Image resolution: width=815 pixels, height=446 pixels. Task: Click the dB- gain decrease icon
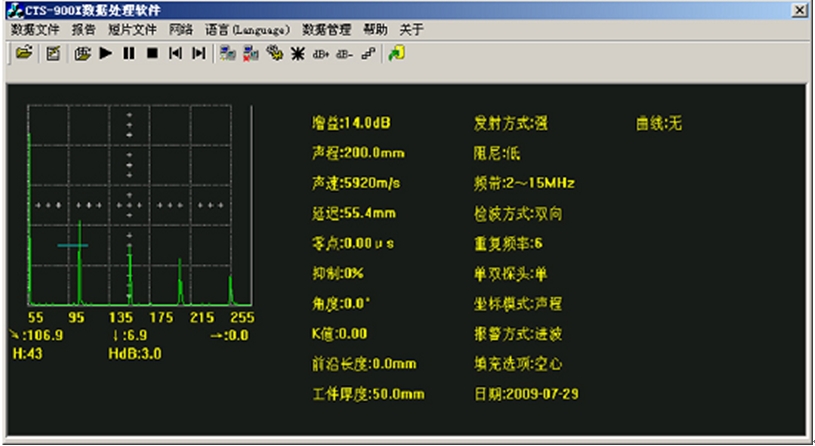tap(345, 54)
